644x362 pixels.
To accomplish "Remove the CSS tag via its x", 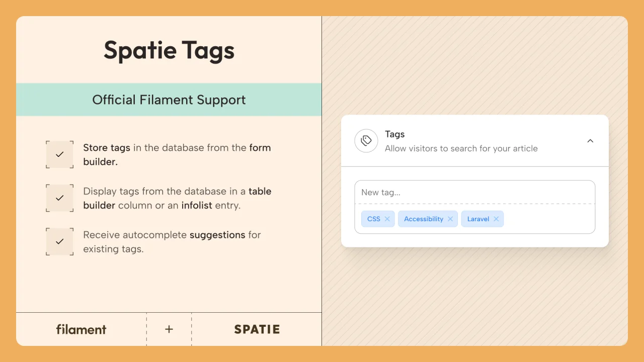I will tap(387, 219).
